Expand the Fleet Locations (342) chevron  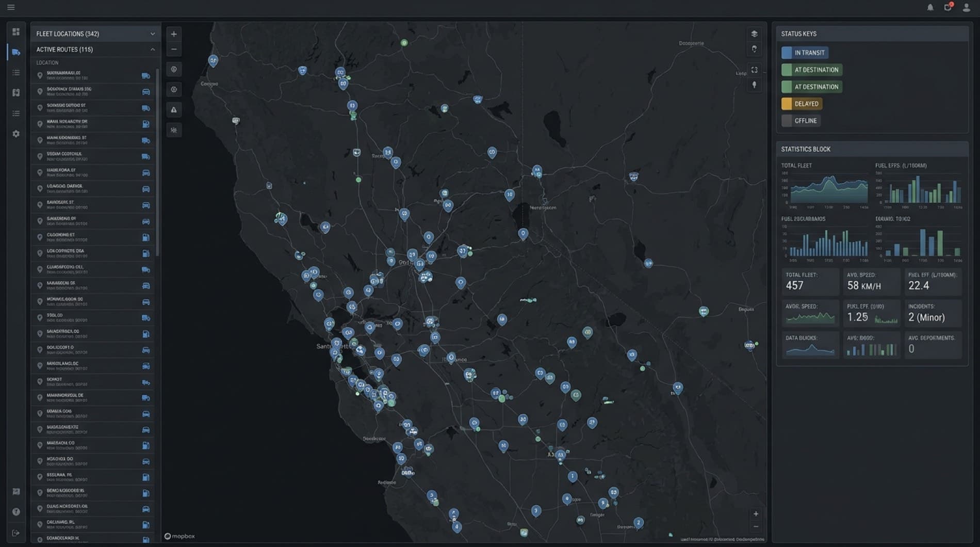pos(153,34)
